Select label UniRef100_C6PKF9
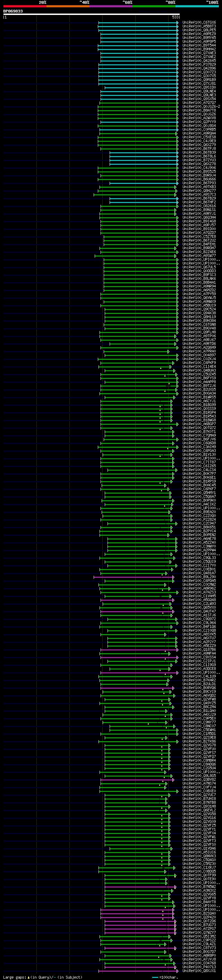 click(199, 363)
